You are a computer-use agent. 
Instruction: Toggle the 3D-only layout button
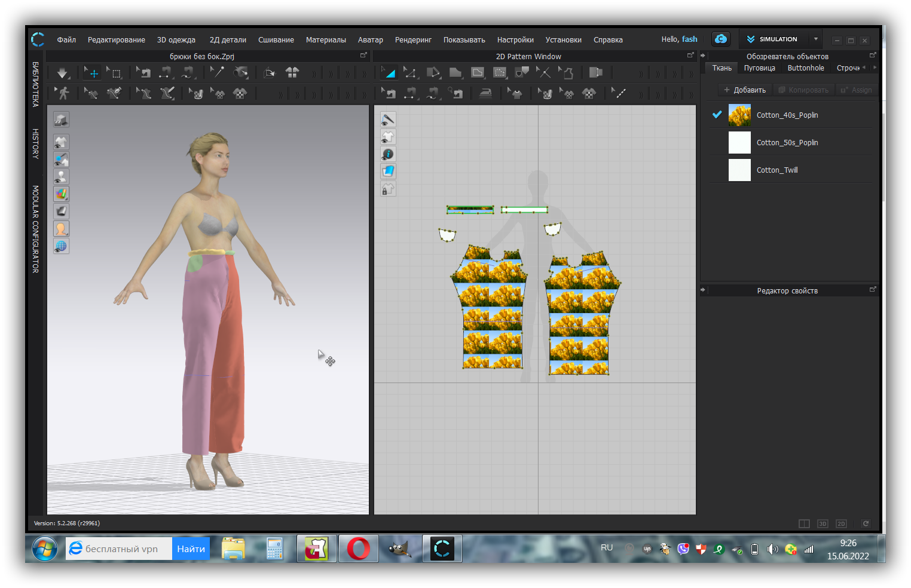[823, 523]
